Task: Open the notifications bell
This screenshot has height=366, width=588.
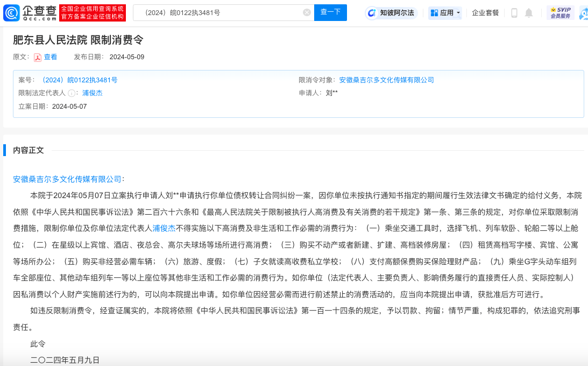Action: (x=529, y=13)
